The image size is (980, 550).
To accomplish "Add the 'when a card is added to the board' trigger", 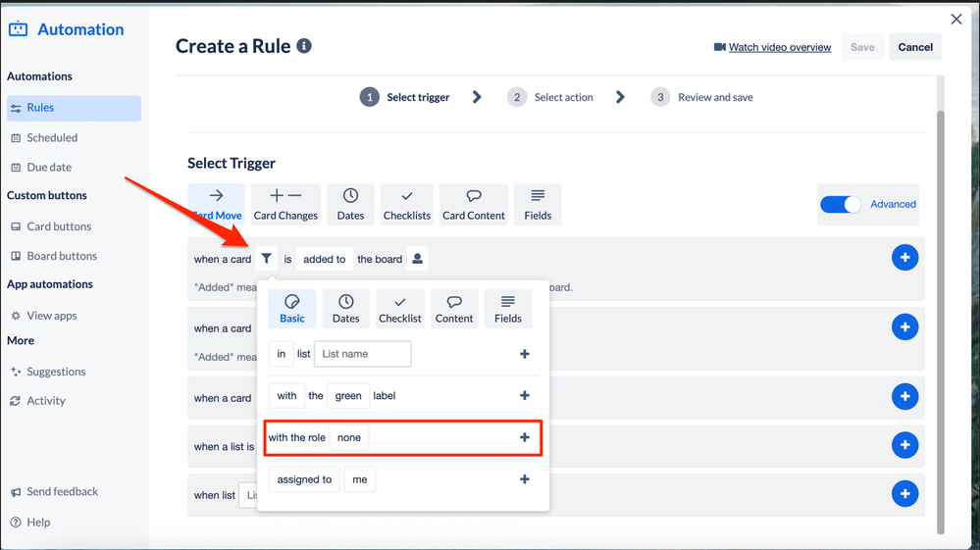I will click(904, 257).
